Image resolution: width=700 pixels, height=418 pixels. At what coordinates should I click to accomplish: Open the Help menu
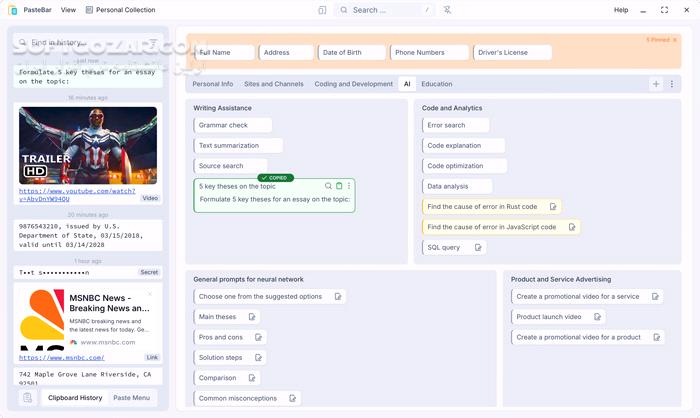click(621, 10)
